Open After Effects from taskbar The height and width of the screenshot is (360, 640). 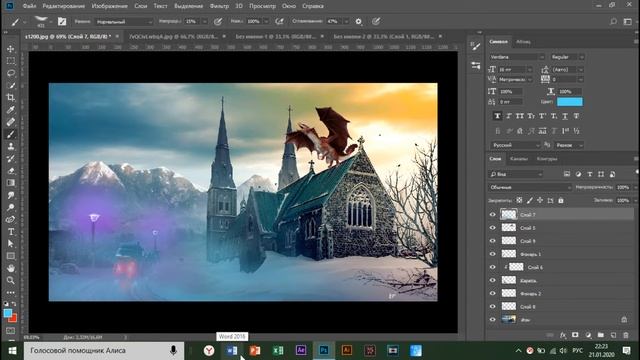[301, 351]
